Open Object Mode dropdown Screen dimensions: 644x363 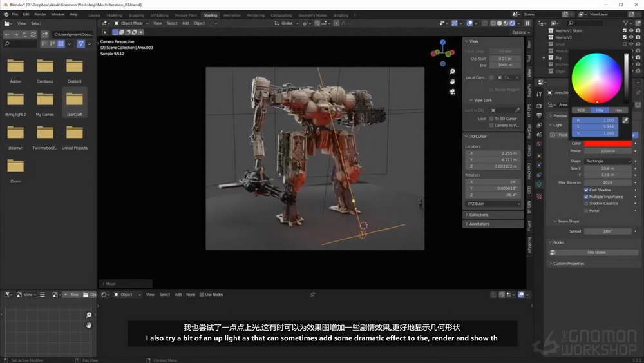(131, 23)
